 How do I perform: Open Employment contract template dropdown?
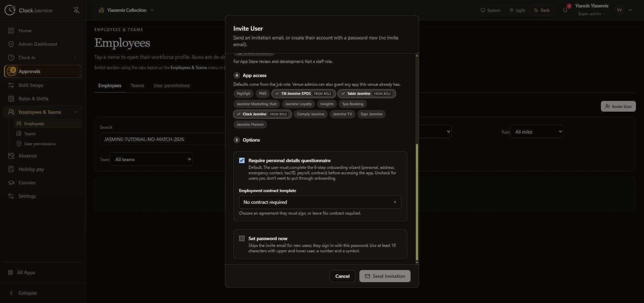[x=320, y=202]
